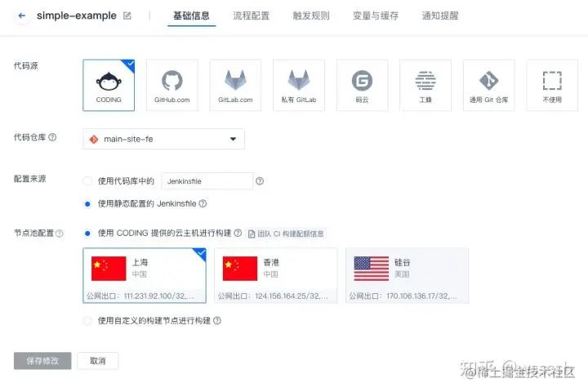
Task: Click the 保存修改 button
Action: point(42,361)
